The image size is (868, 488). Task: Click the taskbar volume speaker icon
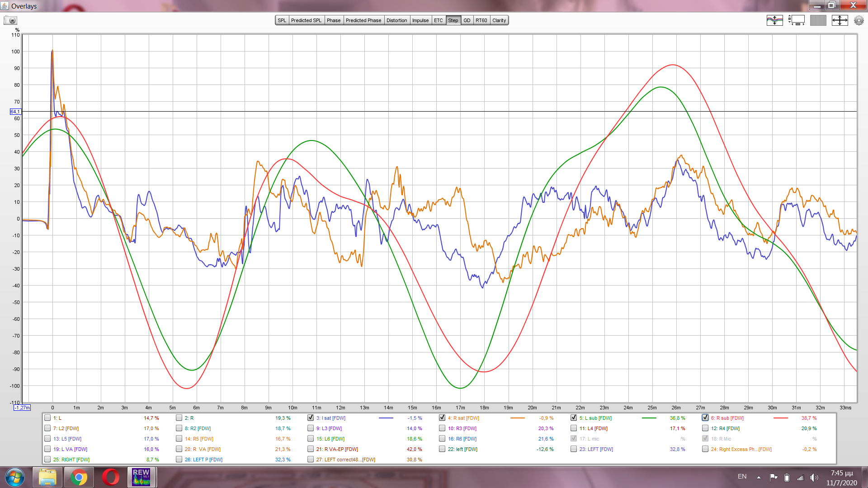point(814,477)
